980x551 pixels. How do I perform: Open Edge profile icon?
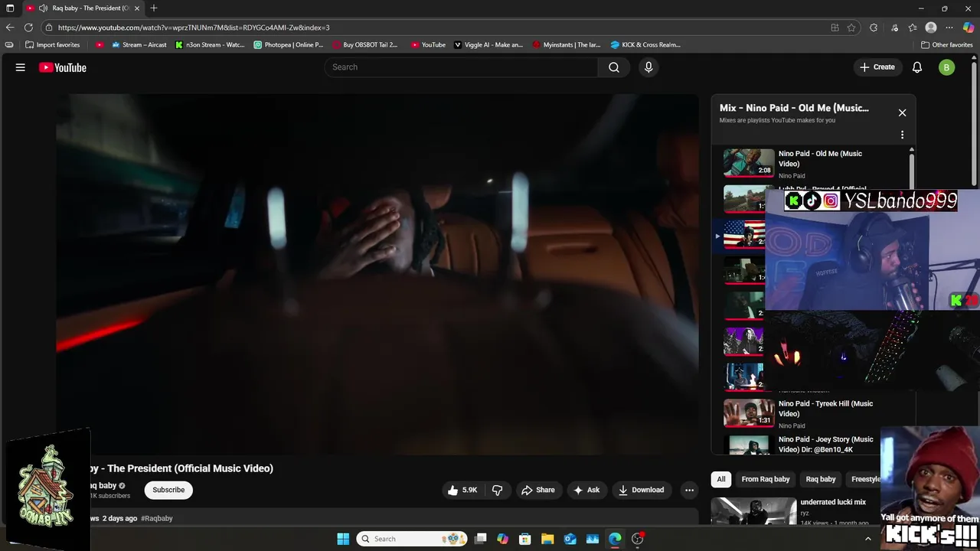coord(931,28)
